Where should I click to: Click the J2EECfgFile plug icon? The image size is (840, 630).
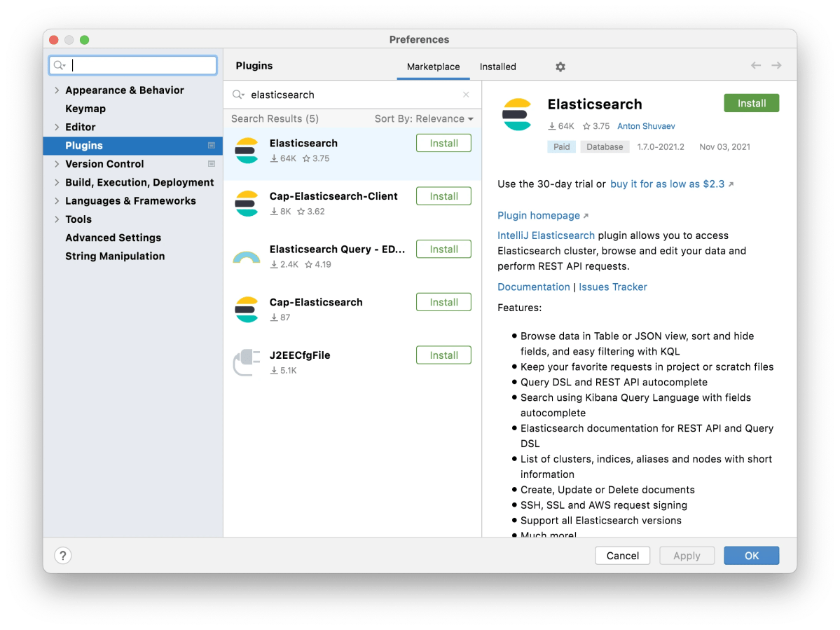[x=247, y=363]
